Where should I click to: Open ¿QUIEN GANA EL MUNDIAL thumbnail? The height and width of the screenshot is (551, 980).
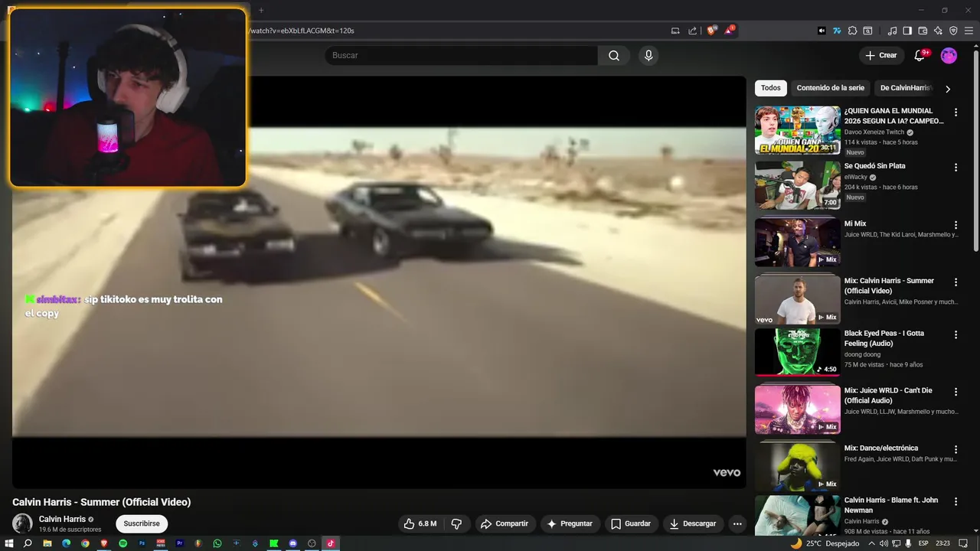coord(798,130)
